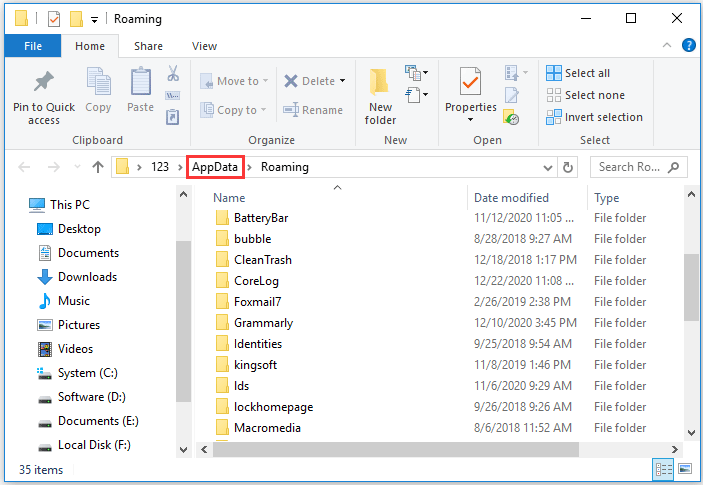The image size is (703, 485).
Task: Switch to Details view layout
Action: point(664,469)
